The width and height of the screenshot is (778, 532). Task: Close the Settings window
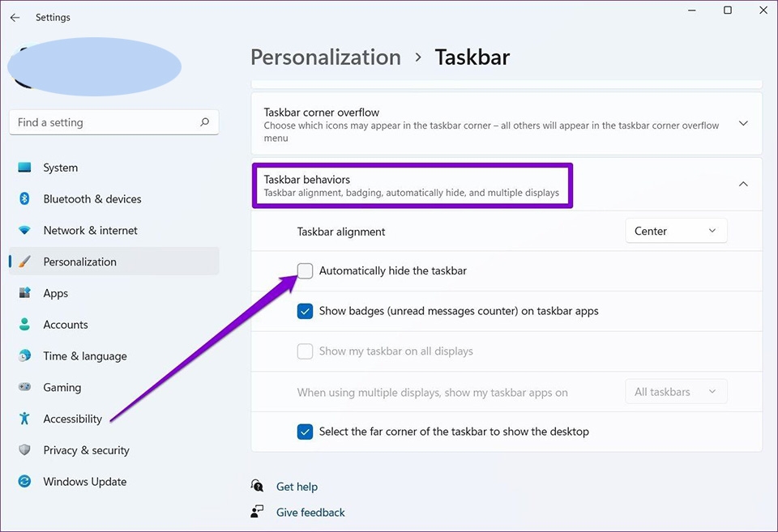pyautogui.click(x=763, y=10)
